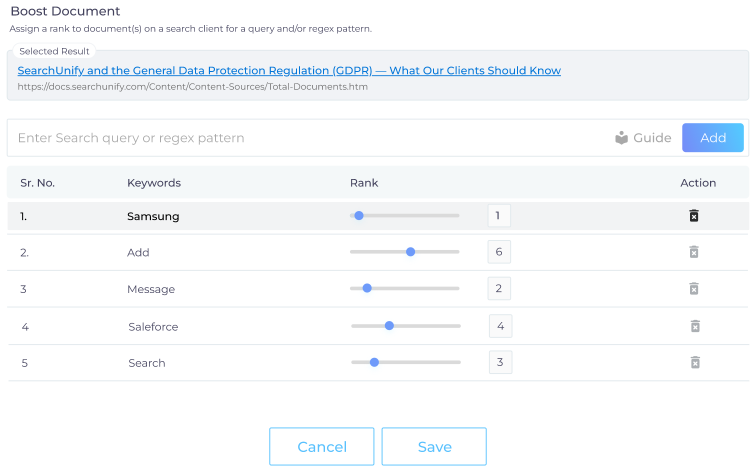
Task: Save the boost document settings
Action: (434, 446)
